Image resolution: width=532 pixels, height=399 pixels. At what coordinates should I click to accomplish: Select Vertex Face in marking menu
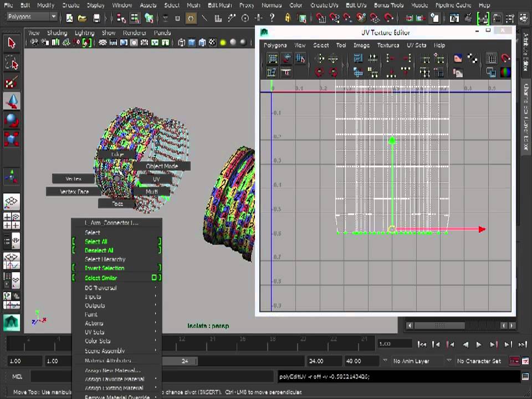[x=74, y=192]
